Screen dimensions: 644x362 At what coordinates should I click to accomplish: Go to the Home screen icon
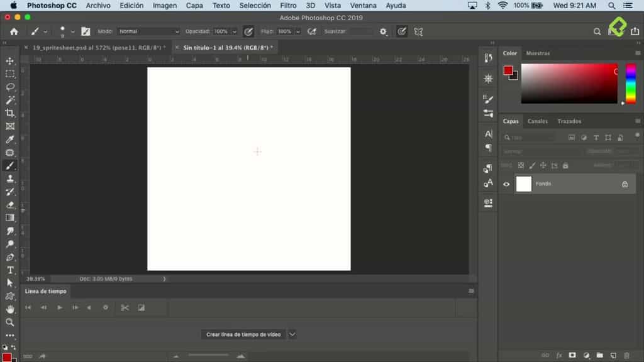(x=14, y=31)
